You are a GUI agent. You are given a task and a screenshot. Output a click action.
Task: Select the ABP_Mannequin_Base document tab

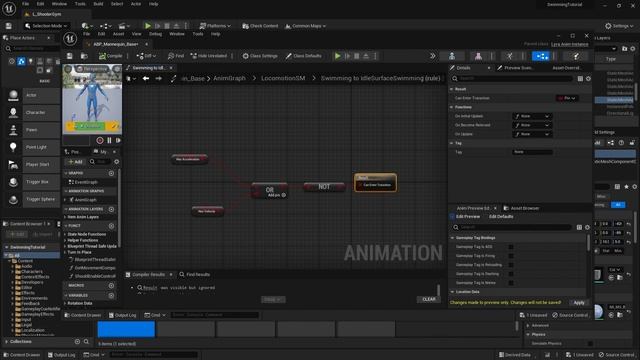click(116, 44)
